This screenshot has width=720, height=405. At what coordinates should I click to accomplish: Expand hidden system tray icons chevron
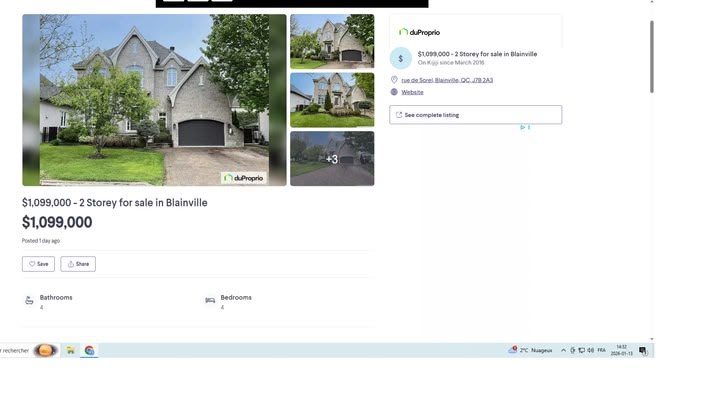pos(563,351)
